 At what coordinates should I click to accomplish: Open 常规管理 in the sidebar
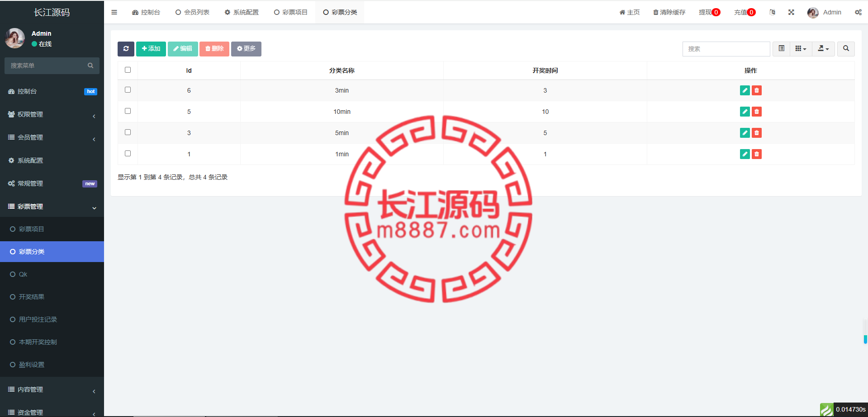click(52, 184)
